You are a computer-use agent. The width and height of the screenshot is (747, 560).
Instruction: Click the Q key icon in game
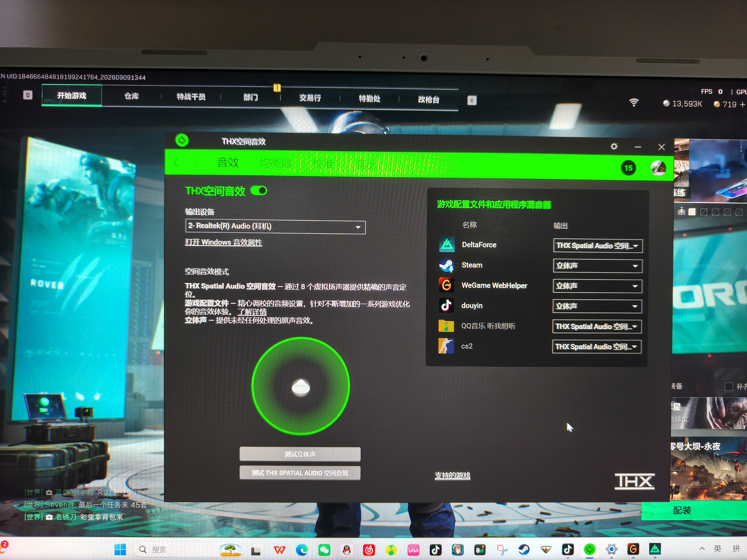tap(28, 95)
